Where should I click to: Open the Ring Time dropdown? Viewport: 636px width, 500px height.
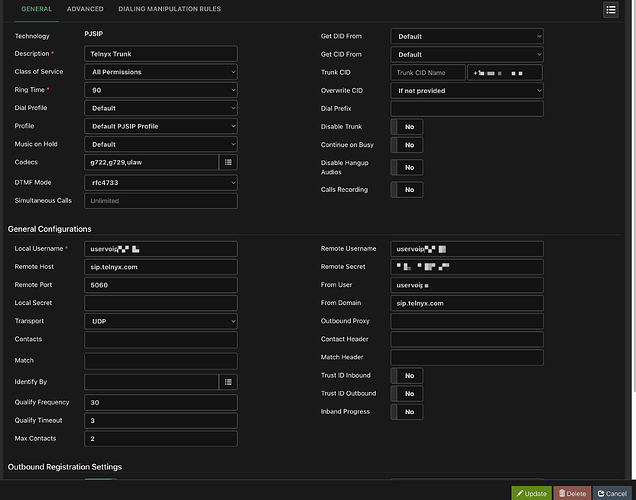point(161,90)
